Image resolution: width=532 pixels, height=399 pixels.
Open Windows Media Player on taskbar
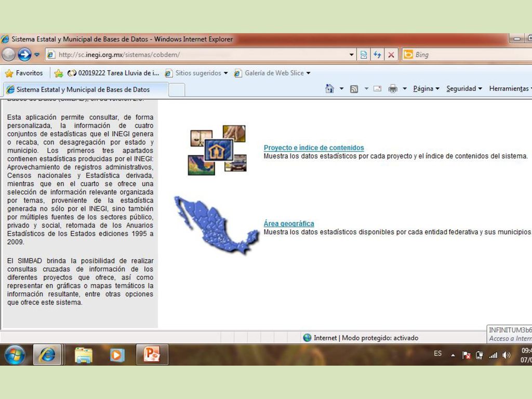point(117,355)
